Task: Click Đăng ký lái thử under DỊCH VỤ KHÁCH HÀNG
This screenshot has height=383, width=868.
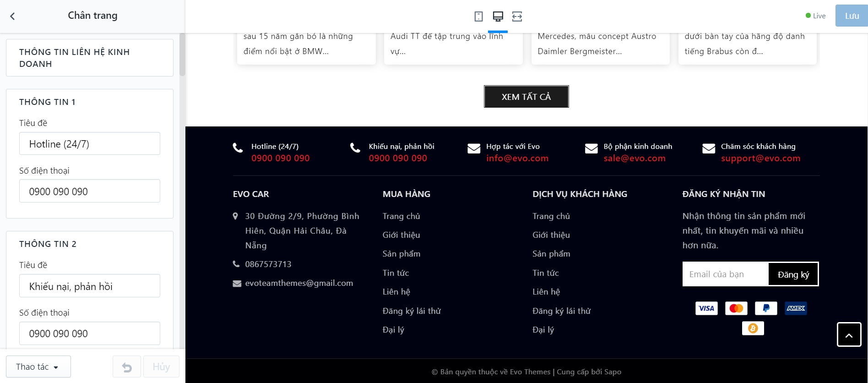Action: pyautogui.click(x=562, y=311)
